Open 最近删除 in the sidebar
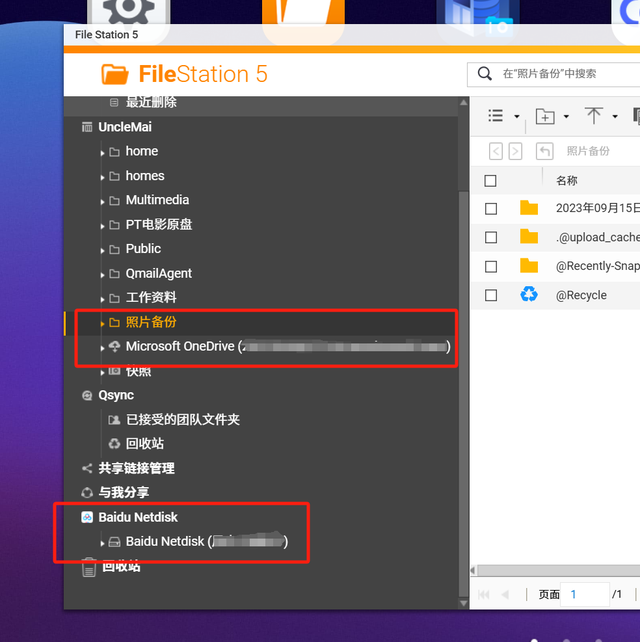The height and width of the screenshot is (642, 640). point(151,102)
